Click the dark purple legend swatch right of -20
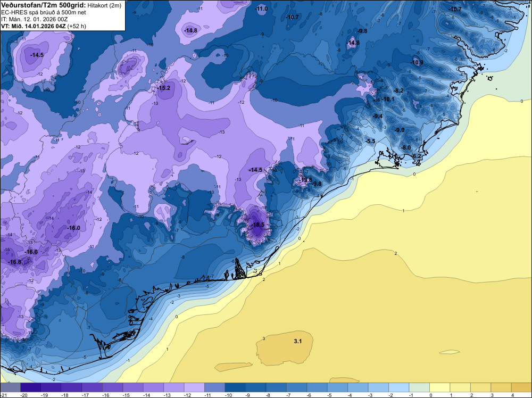This screenshot has height=398, width=532. click(31, 387)
